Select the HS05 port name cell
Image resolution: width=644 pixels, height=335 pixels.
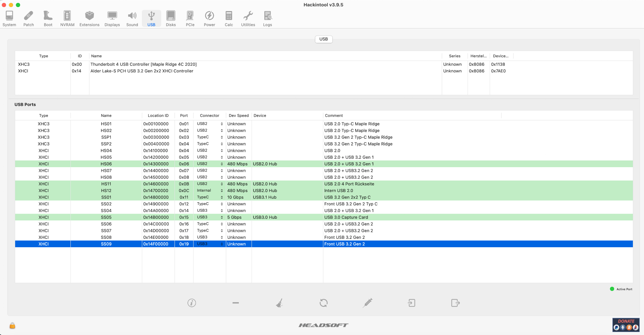[106, 157]
